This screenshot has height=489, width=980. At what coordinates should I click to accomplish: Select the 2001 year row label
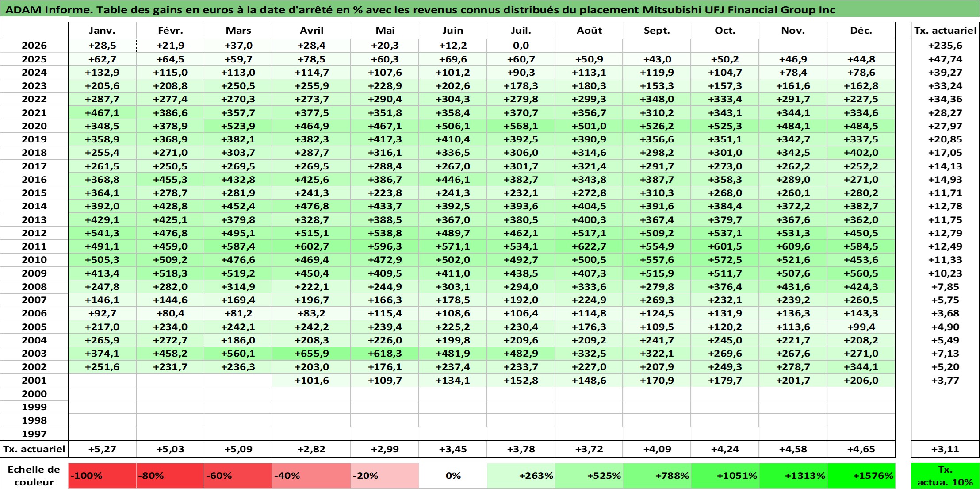pyautogui.click(x=34, y=381)
